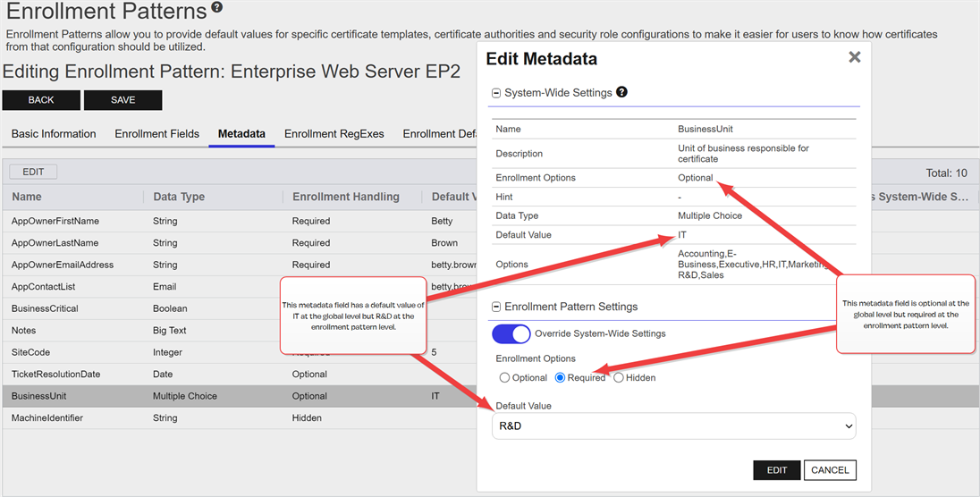Click the help icon beside Enrollment Patterns title
This screenshot has width=980, height=497.
click(x=217, y=8)
